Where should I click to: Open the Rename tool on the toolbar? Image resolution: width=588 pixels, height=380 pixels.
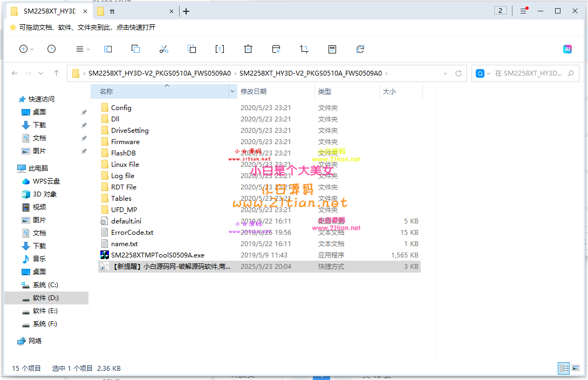220,49
